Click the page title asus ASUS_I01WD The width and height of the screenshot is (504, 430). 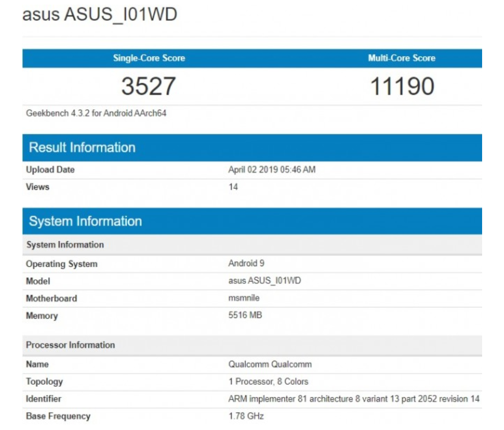tap(100, 14)
